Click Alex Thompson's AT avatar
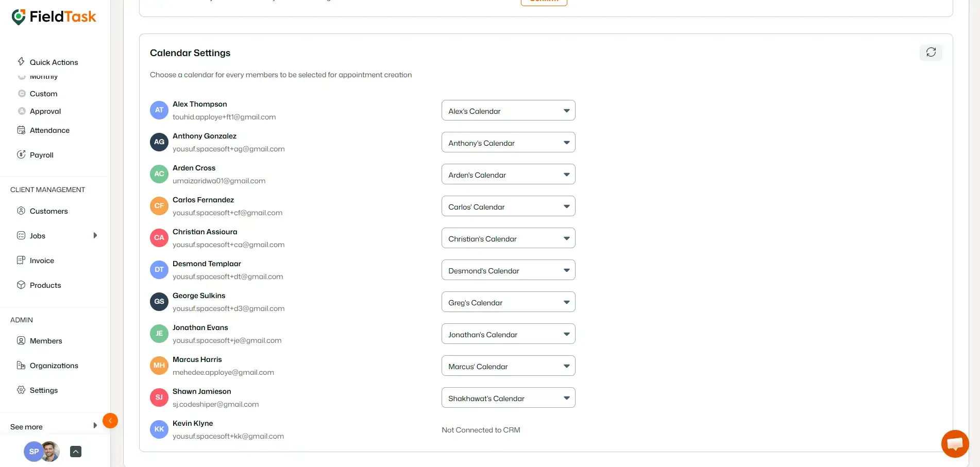The width and height of the screenshot is (980, 467). point(159,110)
